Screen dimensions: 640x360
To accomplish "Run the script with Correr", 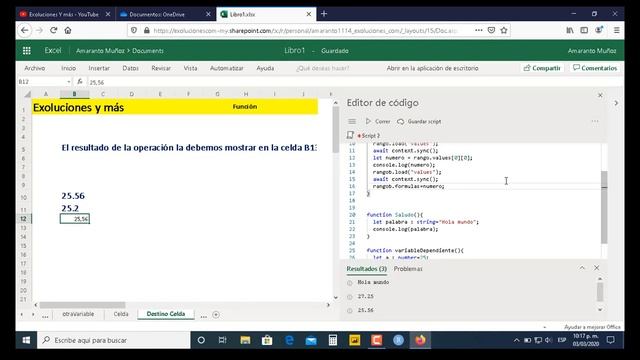I will pyautogui.click(x=378, y=121).
